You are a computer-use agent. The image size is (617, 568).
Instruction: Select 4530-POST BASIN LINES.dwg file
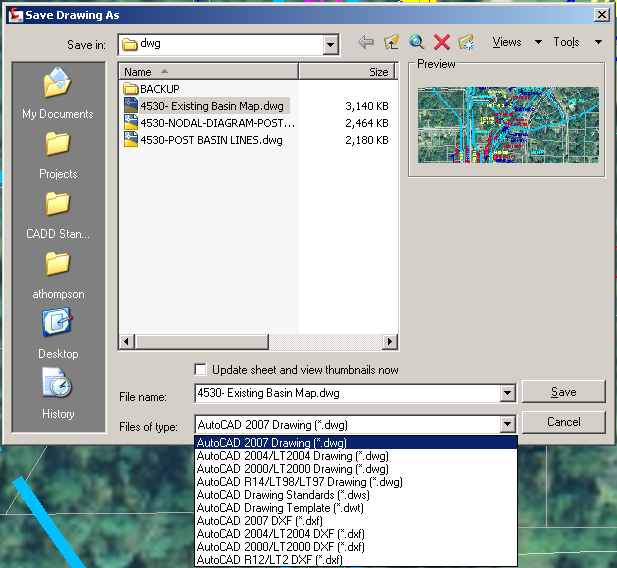click(x=203, y=140)
